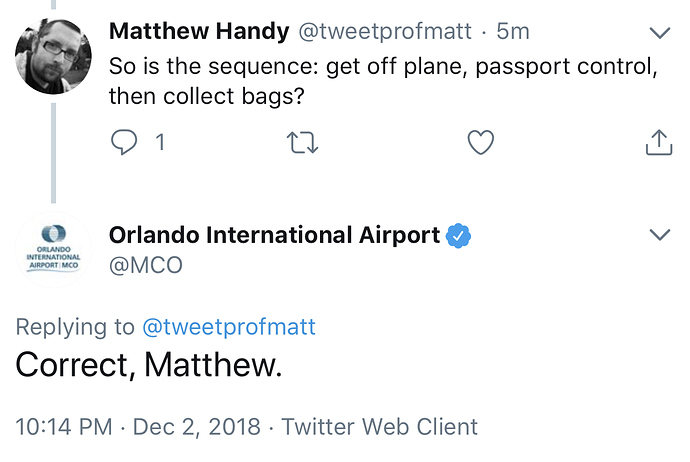Click the blue verified badge

pyautogui.click(x=459, y=236)
